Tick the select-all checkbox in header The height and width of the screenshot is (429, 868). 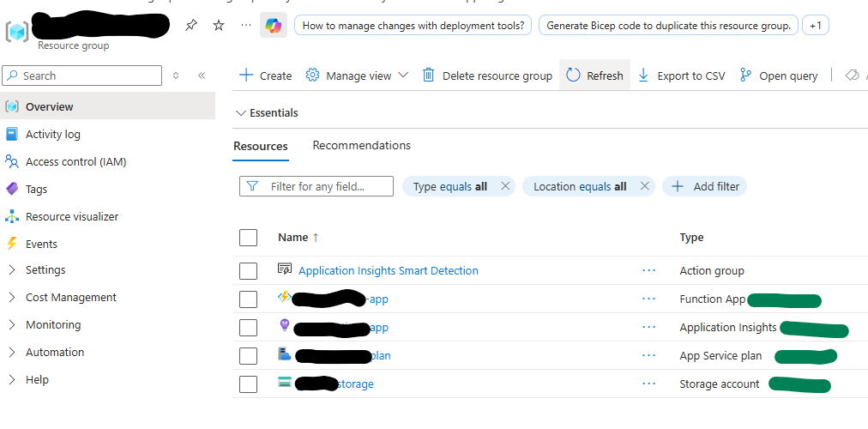248,238
